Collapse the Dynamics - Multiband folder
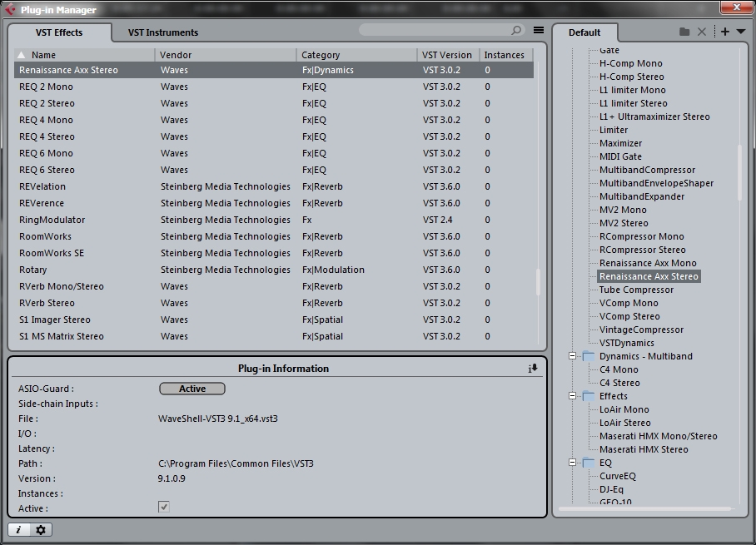The image size is (756, 545). click(572, 356)
